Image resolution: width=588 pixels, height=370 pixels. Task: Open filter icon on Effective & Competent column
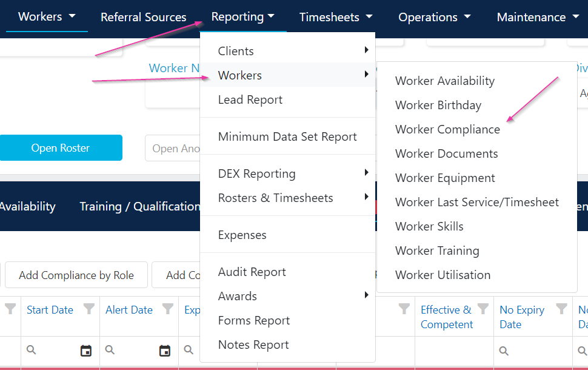coord(483,309)
